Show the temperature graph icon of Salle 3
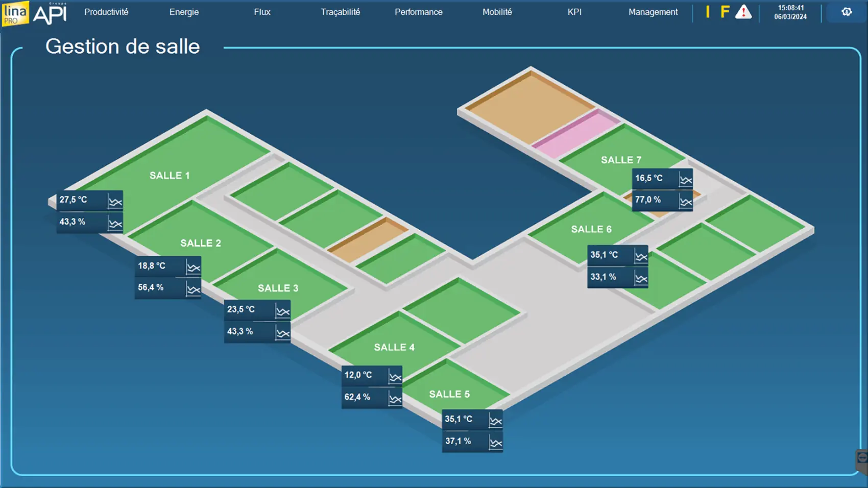868x488 pixels. click(x=282, y=311)
